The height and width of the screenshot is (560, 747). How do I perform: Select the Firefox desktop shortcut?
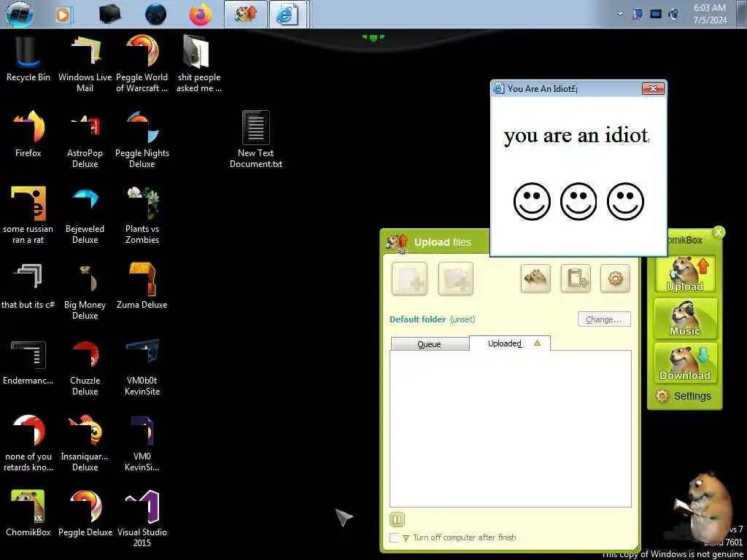point(28,134)
